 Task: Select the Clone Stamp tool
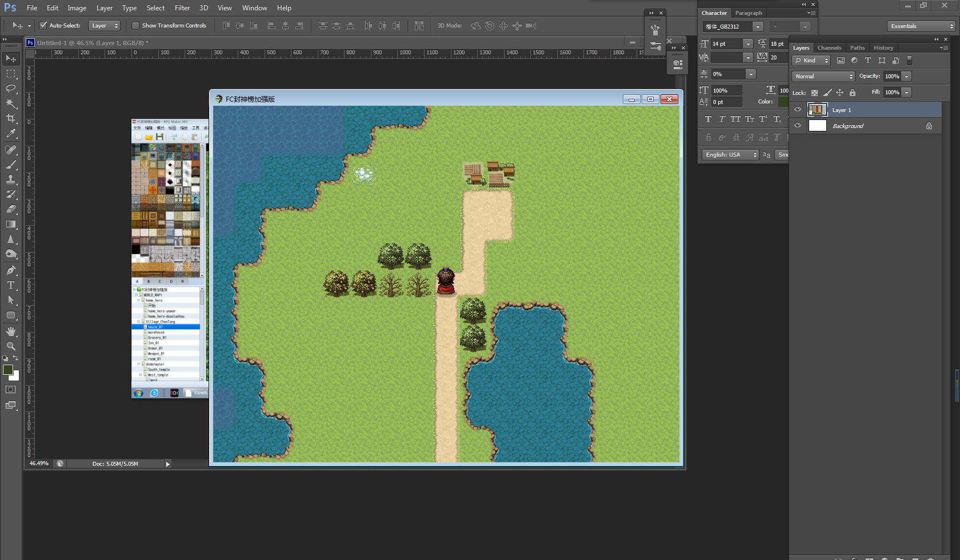click(11, 179)
